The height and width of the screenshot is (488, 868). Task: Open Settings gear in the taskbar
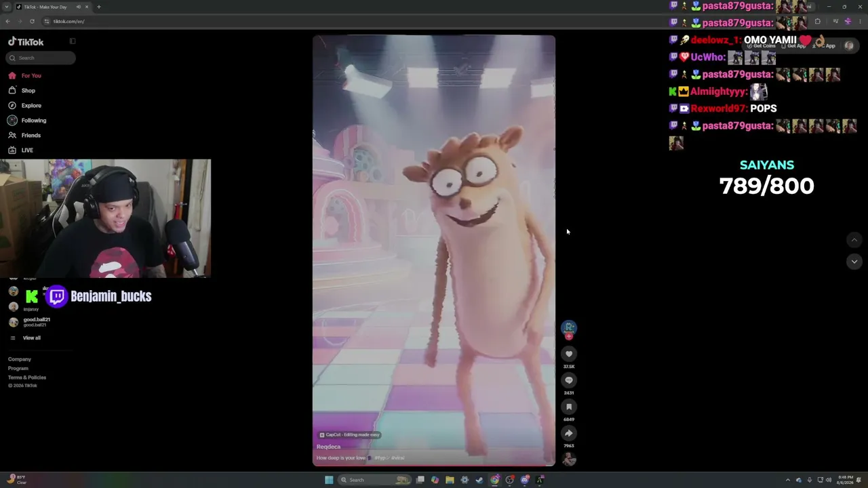click(x=465, y=480)
